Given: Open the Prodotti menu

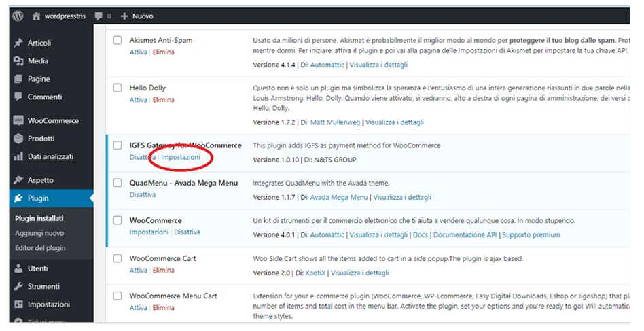Looking at the screenshot, I should point(41,139).
